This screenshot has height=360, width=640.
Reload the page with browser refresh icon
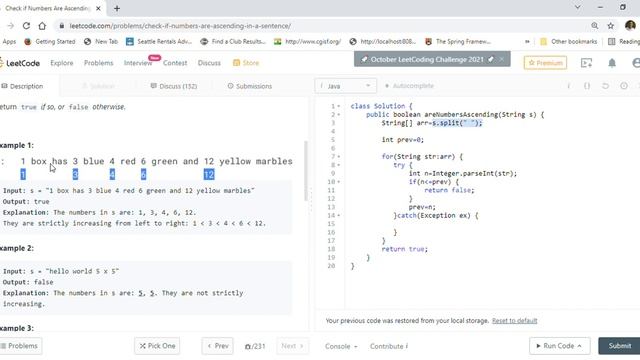pyautogui.click(x=26, y=26)
